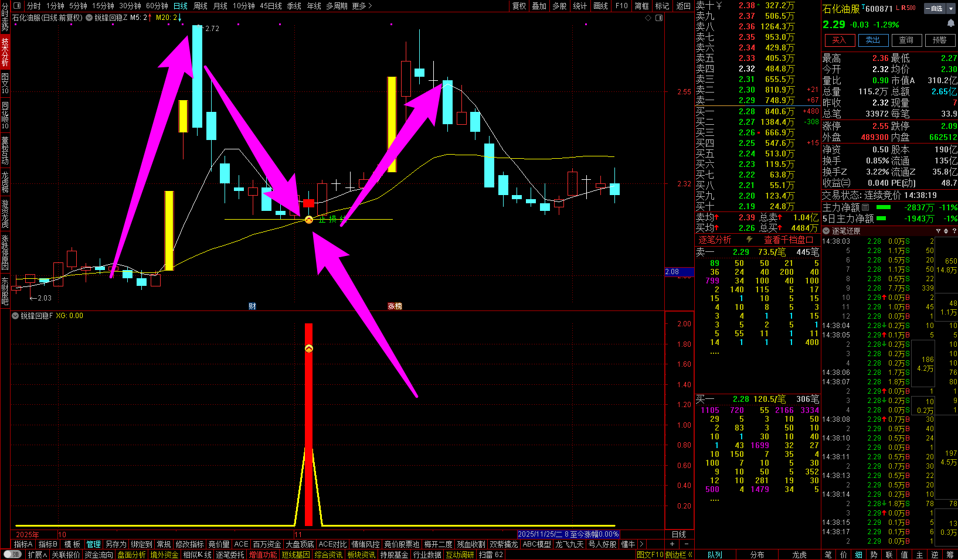Select the 管理 indicator tab
Screen dimensions: 958x560
[x=93, y=544]
